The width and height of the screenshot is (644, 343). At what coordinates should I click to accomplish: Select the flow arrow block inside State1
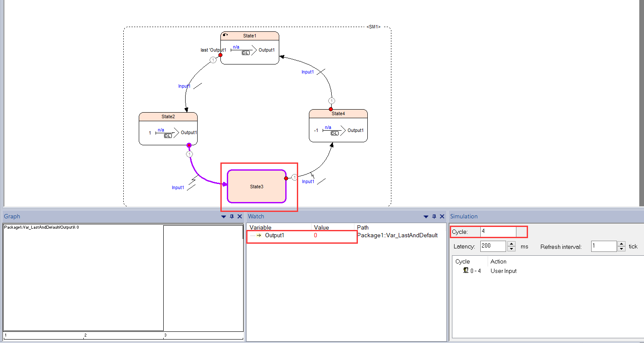[244, 50]
